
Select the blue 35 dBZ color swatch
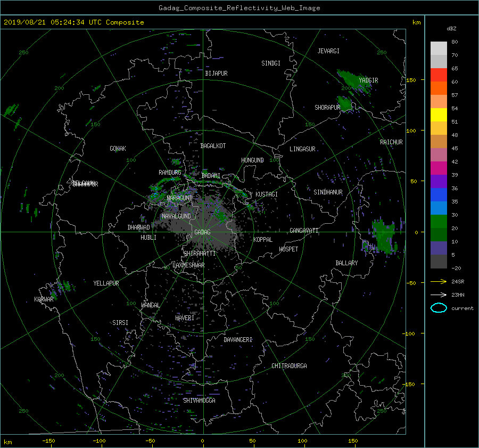pyautogui.click(x=439, y=195)
